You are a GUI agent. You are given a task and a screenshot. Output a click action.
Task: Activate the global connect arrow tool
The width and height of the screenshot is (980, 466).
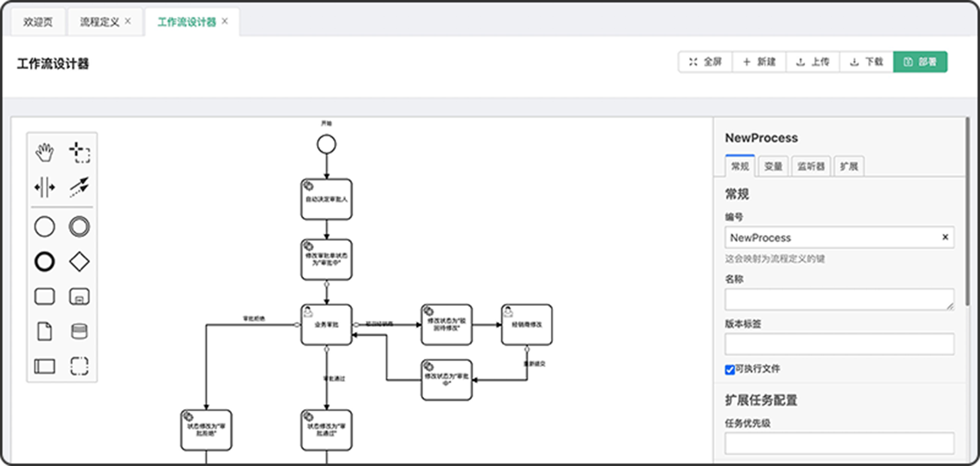[x=79, y=187]
